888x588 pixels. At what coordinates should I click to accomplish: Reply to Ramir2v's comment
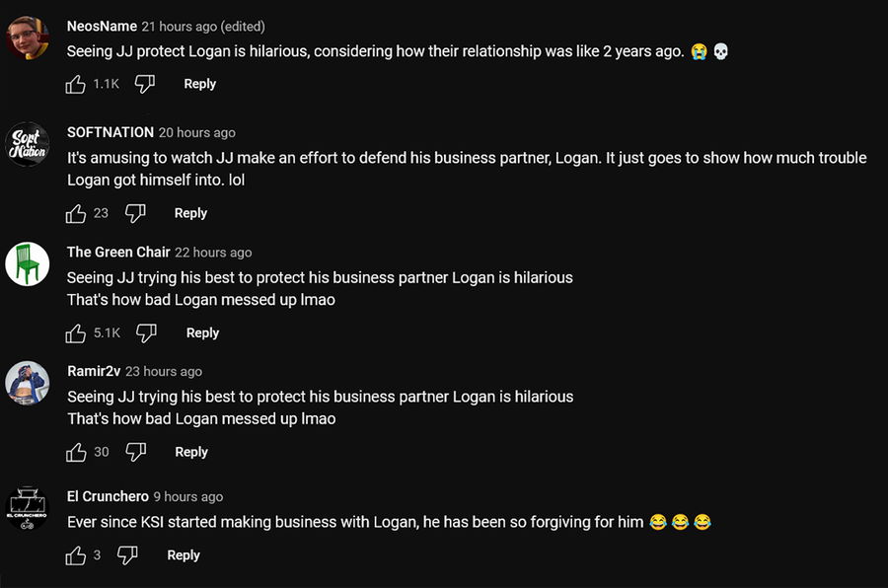[191, 453]
